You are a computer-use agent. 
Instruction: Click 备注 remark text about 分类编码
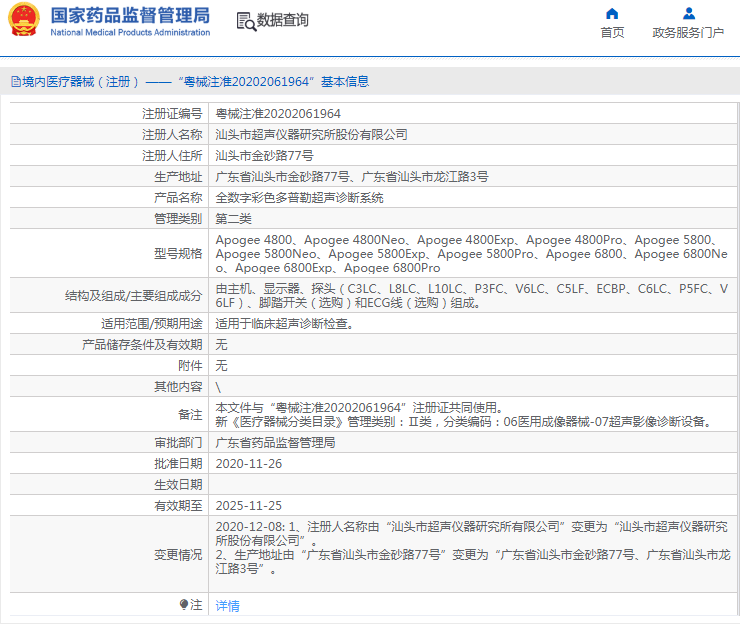[x=464, y=422]
